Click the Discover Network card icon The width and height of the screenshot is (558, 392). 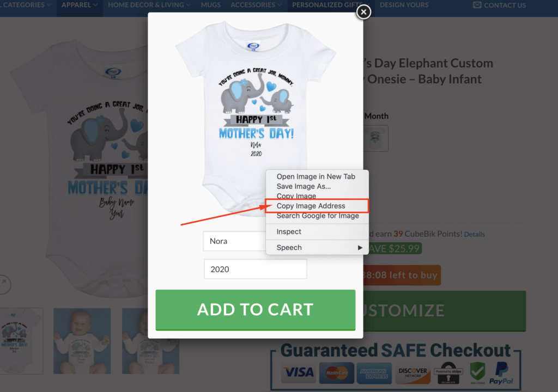pyautogui.click(x=413, y=373)
